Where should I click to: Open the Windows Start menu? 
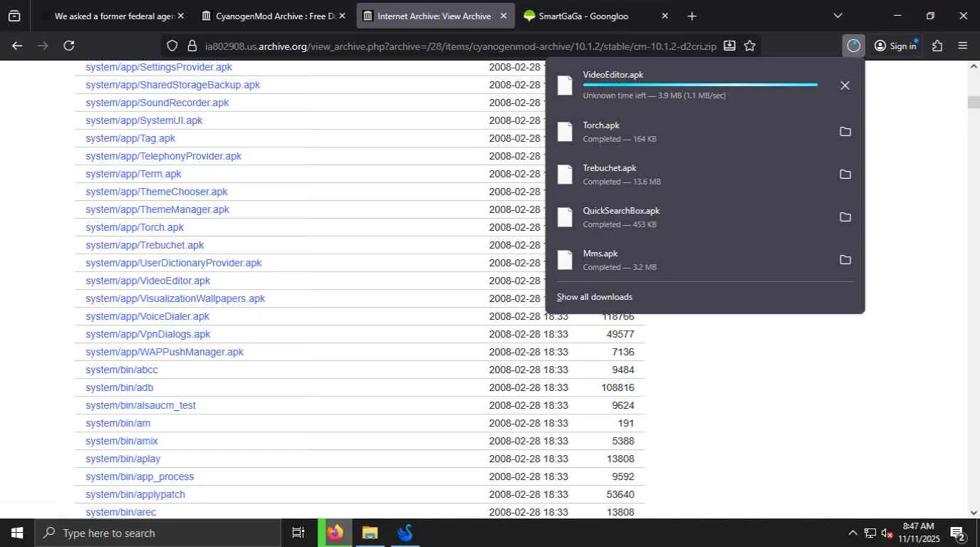pyautogui.click(x=16, y=533)
